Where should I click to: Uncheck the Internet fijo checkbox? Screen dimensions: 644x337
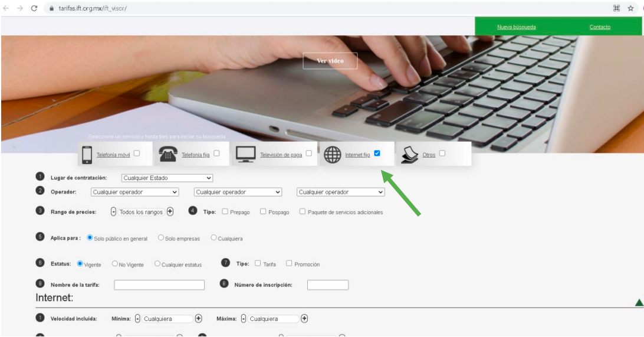(377, 153)
